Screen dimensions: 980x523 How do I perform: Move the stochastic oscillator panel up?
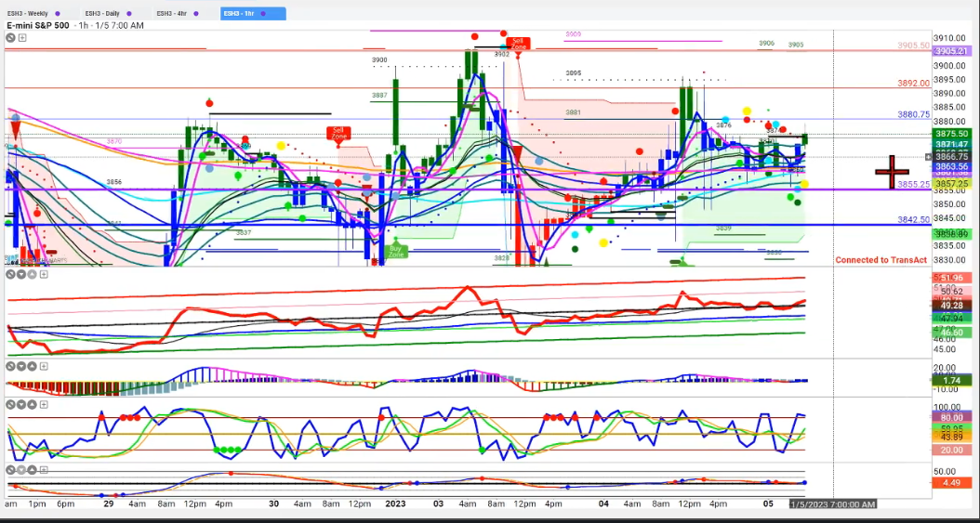[x=32, y=404]
